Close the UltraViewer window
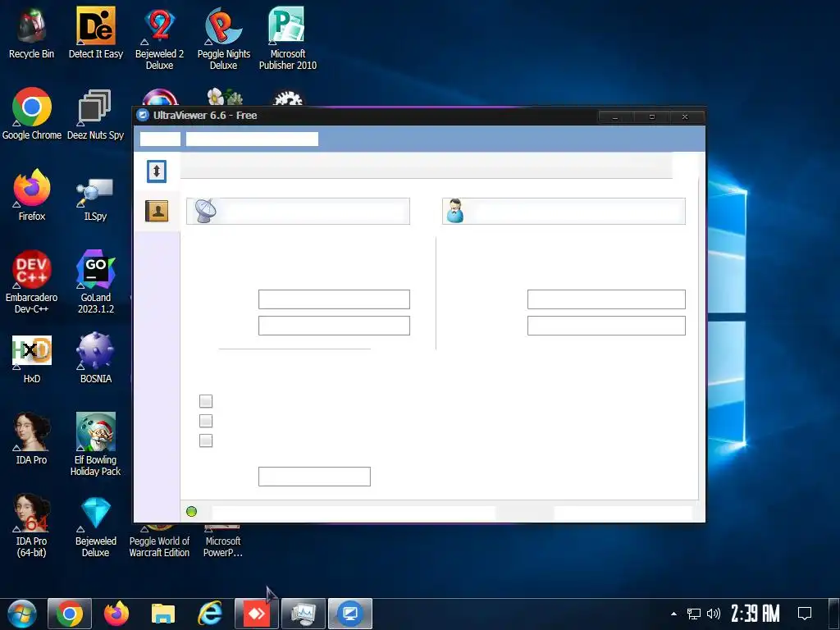Image resolution: width=840 pixels, height=630 pixels. (x=685, y=116)
